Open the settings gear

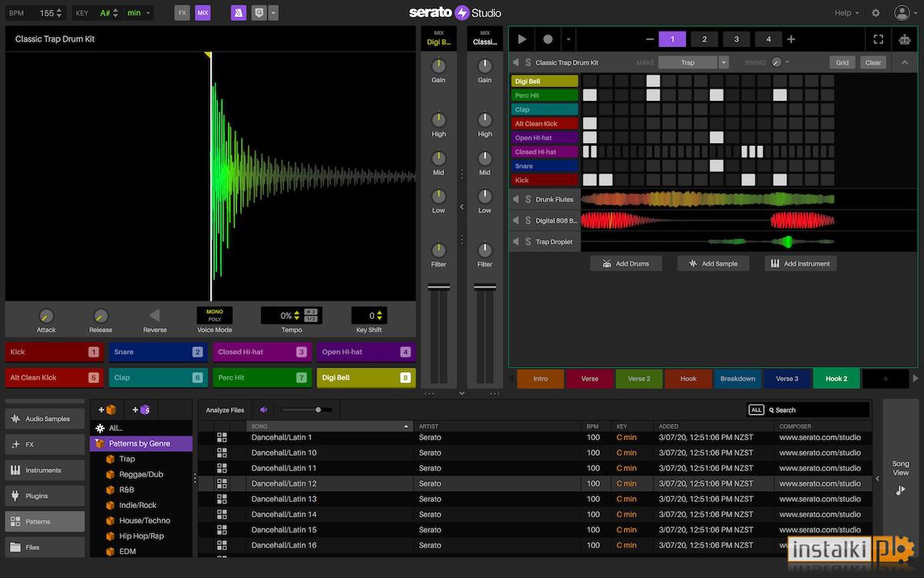tap(875, 13)
